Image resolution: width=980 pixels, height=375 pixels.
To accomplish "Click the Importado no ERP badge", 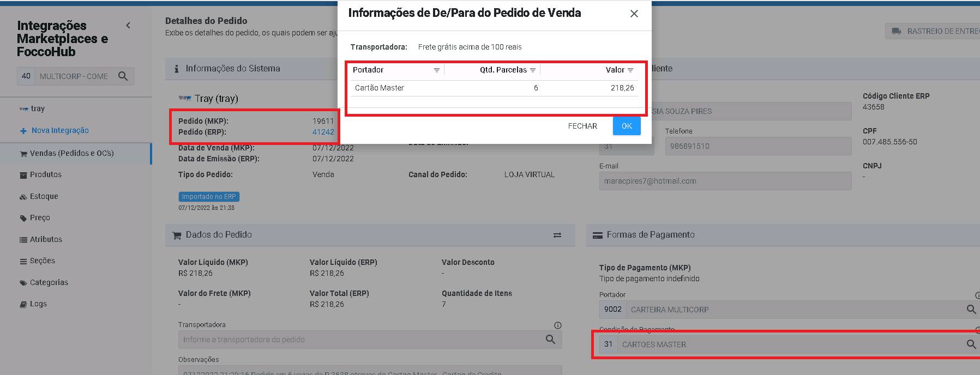I will [x=209, y=197].
